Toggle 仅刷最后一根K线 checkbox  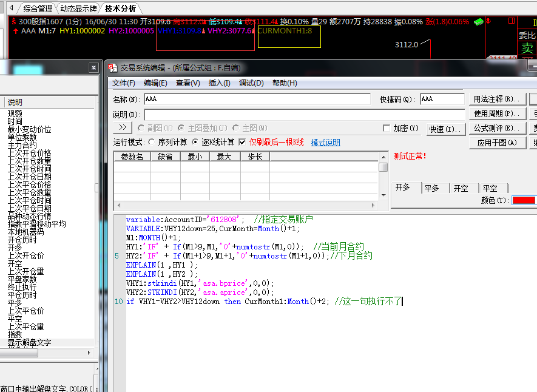click(x=243, y=142)
